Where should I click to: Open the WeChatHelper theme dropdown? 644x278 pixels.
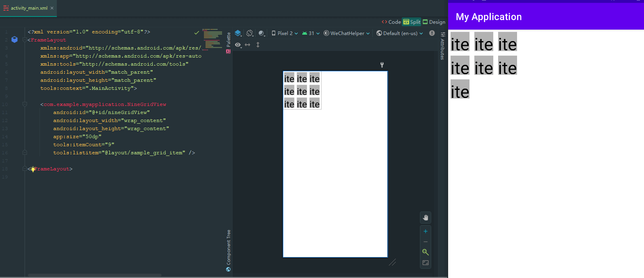(347, 33)
